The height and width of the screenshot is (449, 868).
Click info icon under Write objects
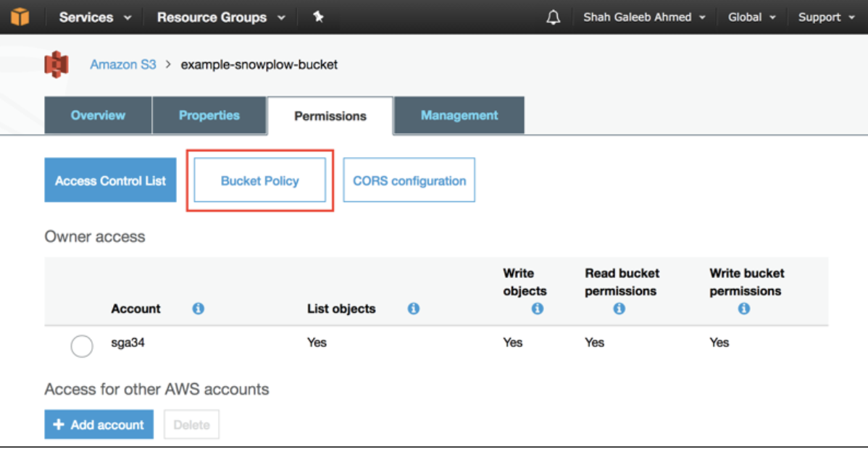tap(537, 309)
